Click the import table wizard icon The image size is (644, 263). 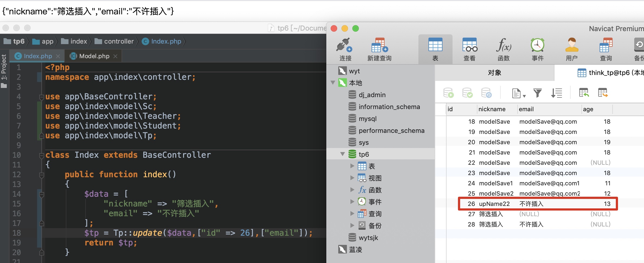(584, 93)
